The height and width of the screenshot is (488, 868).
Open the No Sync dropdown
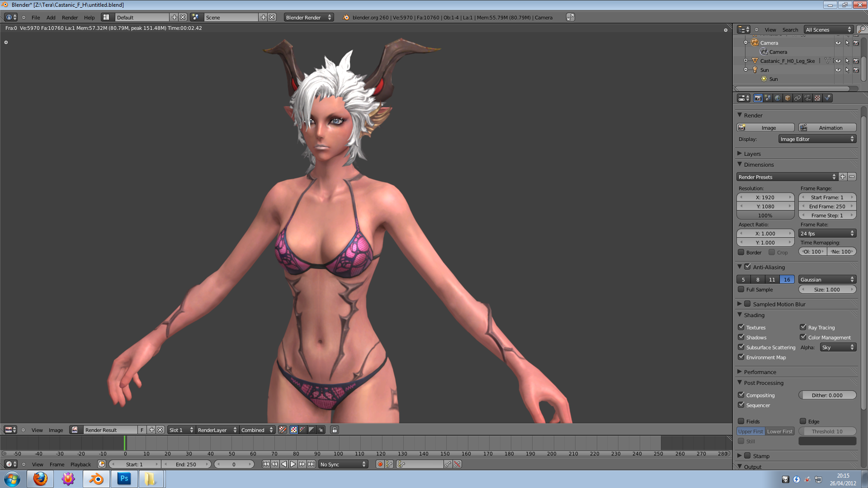tap(343, 464)
